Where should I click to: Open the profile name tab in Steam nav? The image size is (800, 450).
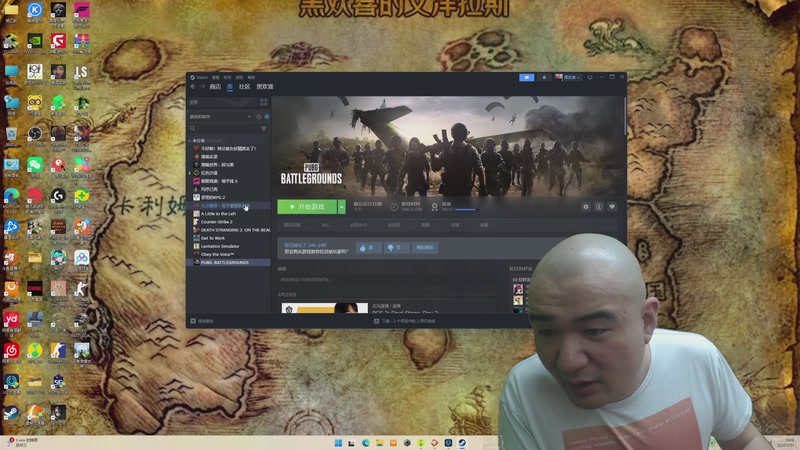pyautogui.click(x=265, y=87)
